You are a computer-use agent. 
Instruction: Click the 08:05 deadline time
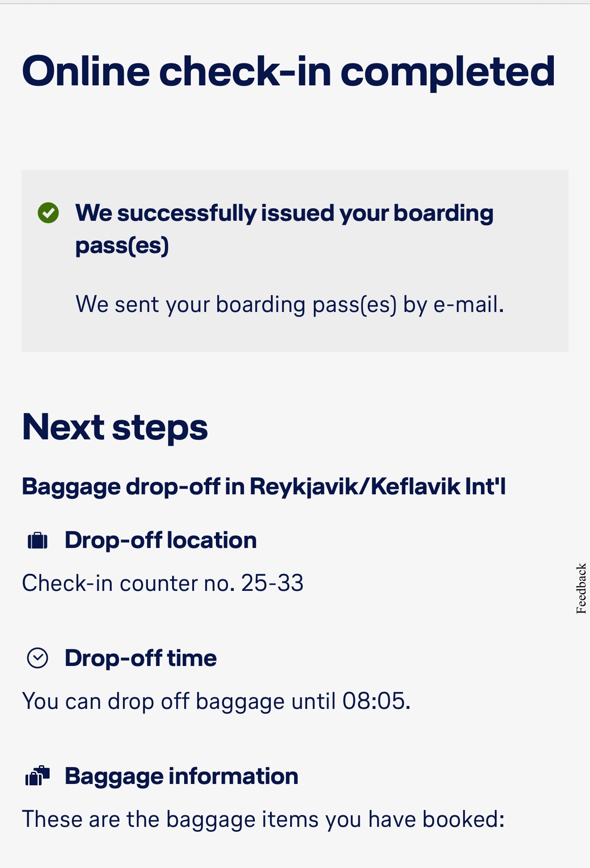(374, 701)
